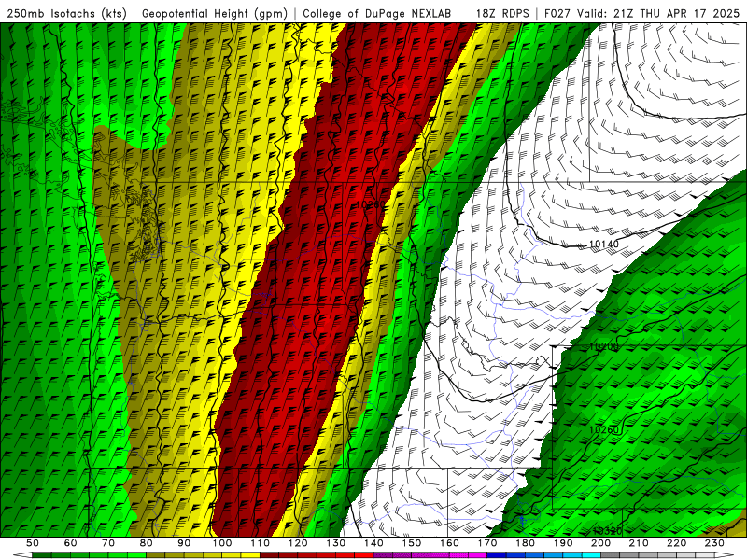
Task: Click the "250mb Isotachs (kts)" title text
Action: (x=66, y=13)
